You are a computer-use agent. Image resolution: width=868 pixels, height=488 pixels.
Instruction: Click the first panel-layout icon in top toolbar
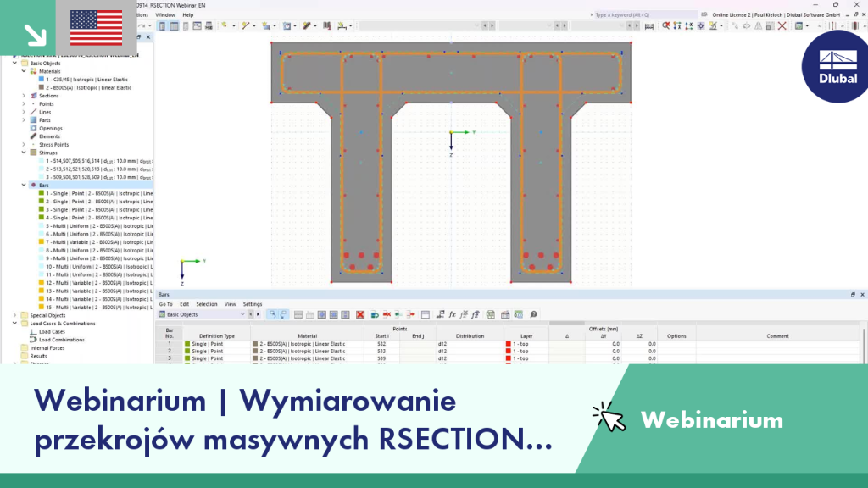(162, 26)
